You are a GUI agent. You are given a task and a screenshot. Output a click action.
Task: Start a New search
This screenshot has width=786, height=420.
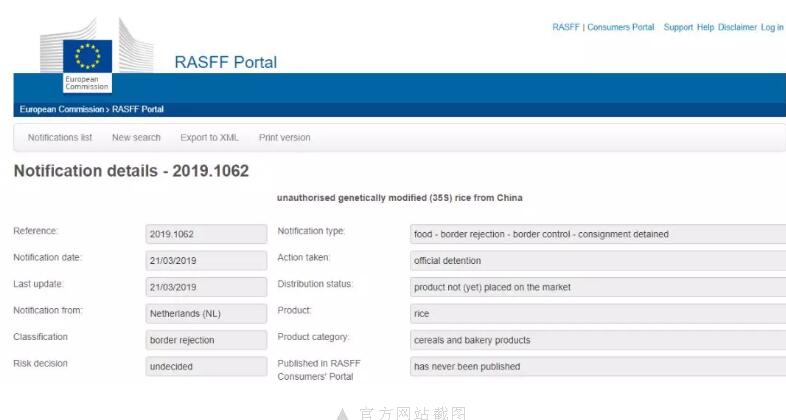(136, 137)
